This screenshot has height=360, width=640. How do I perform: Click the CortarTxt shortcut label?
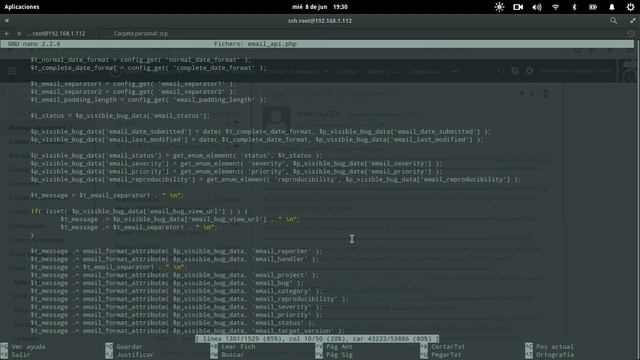(448, 347)
